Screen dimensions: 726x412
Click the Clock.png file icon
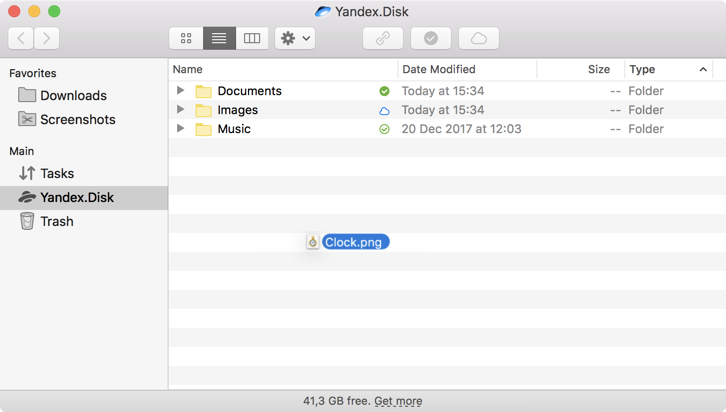point(313,242)
